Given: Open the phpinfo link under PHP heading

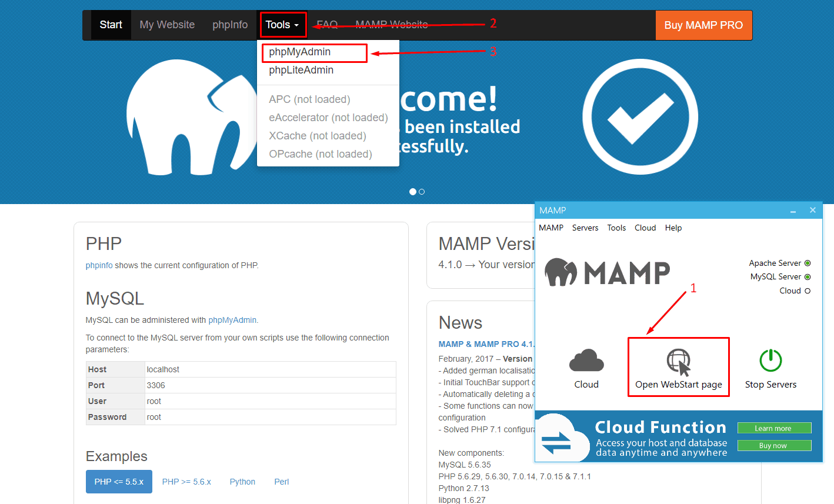Looking at the screenshot, I should click(x=99, y=265).
